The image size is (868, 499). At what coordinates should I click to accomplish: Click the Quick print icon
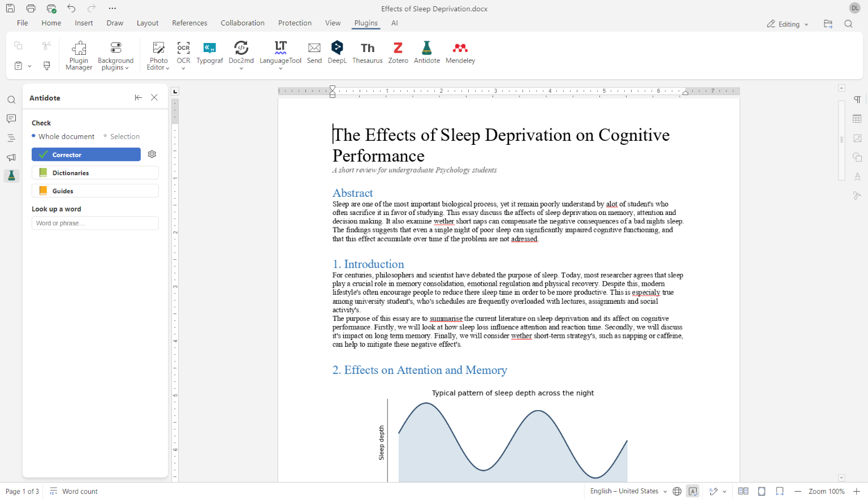click(51, 8)
